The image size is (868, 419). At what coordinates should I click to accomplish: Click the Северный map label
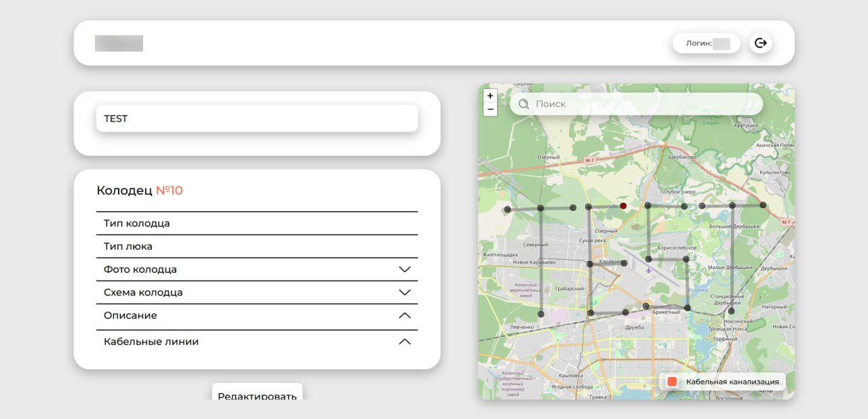[x=536, y=245]
